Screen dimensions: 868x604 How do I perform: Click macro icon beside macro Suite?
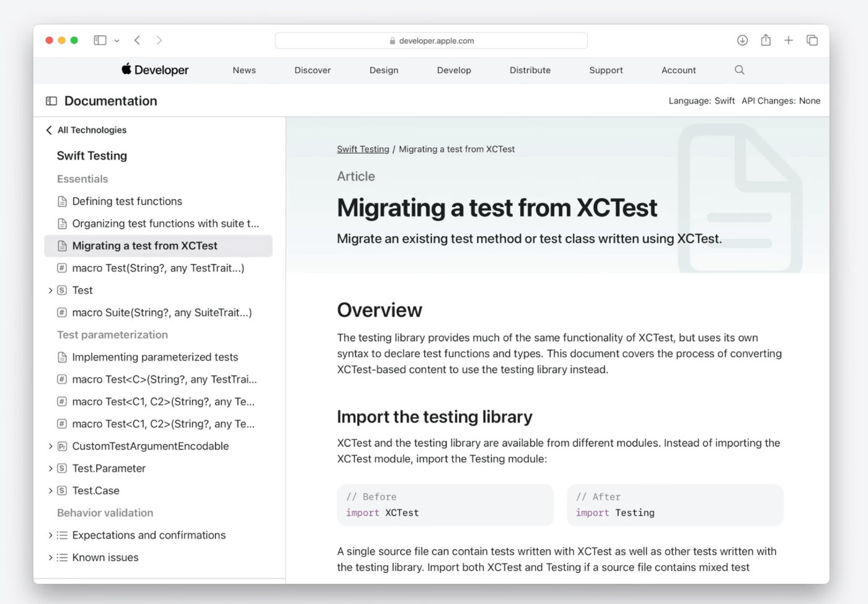[62, 313]
